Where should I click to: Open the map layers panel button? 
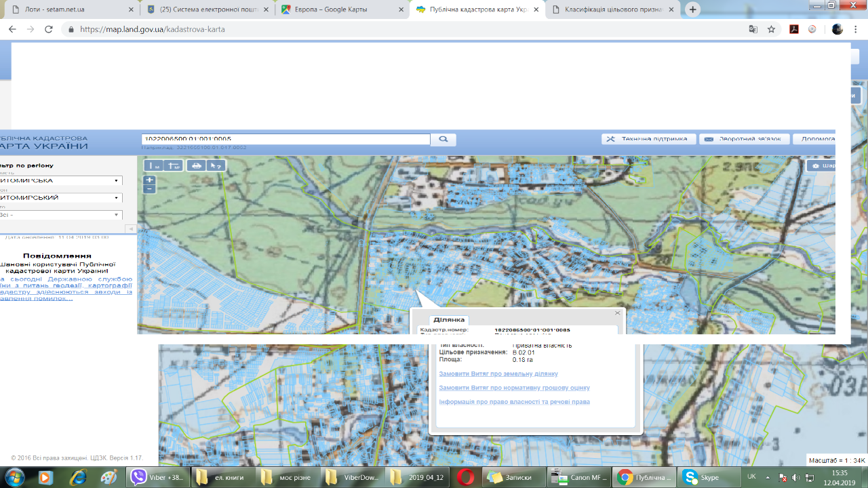[821, 165]
